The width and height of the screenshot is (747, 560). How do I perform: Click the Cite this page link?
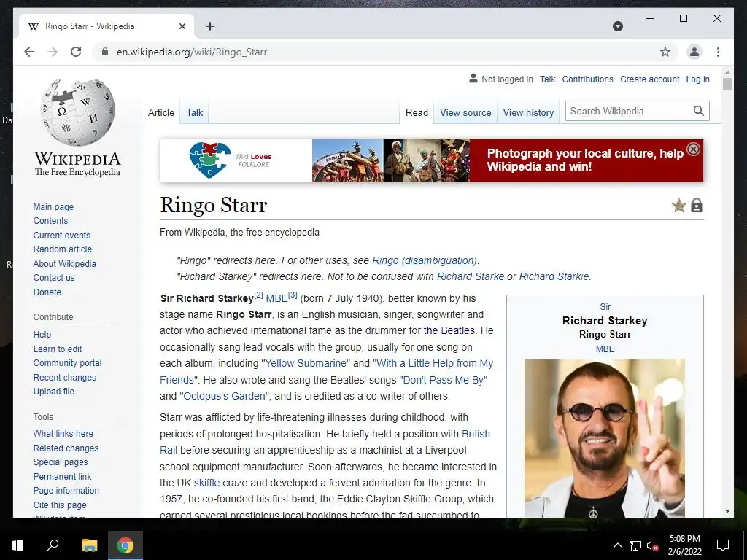pyautogui.click(x=60, y=505)
